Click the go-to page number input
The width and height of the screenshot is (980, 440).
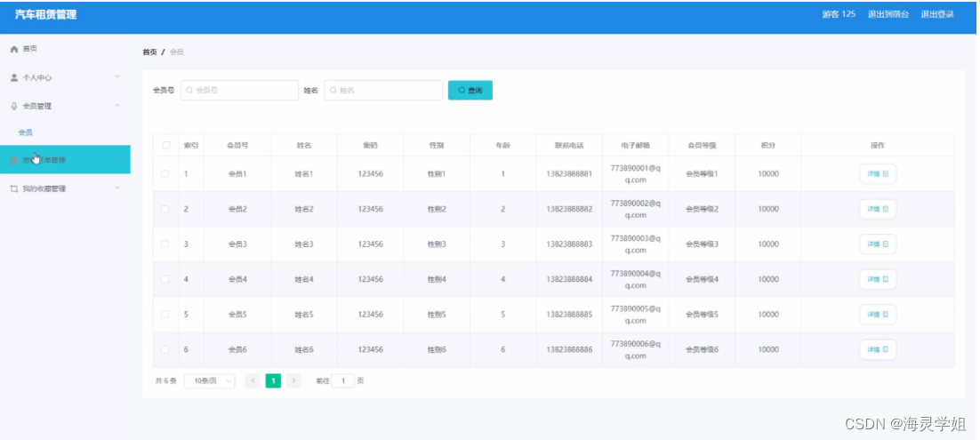coord(343,380)
